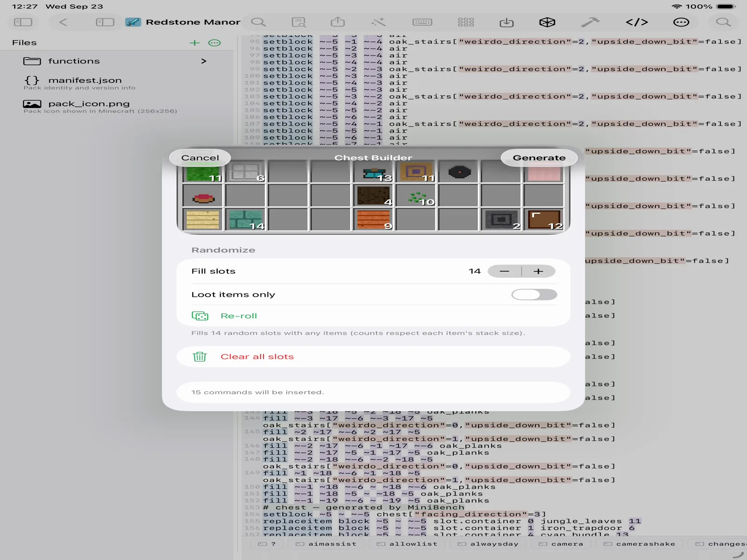Select the gray furnace-like slot with count 2
The height and width of the screenshot is (560, 747).
pyautogui.click(x=501, y=219)
